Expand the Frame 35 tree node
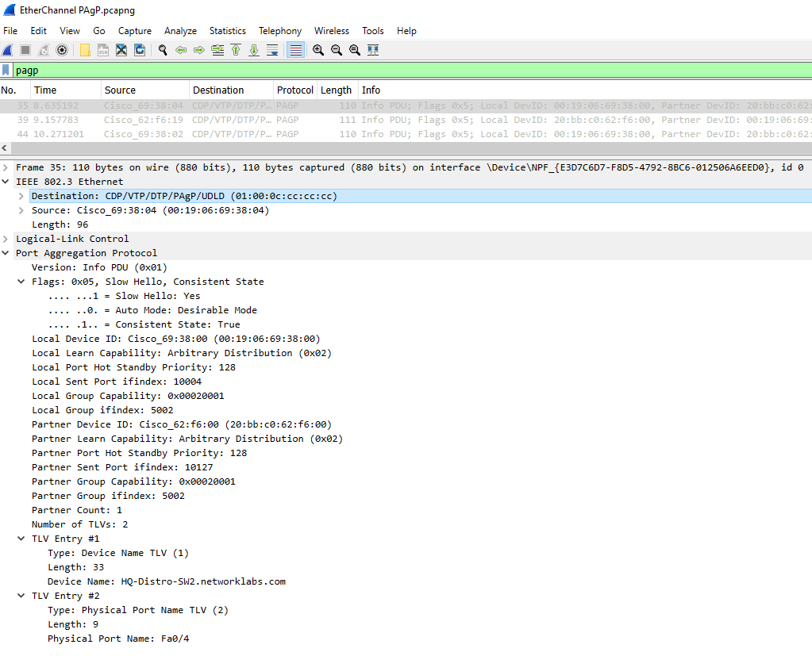Screen dimensions: 812x656 coord(6,167)
